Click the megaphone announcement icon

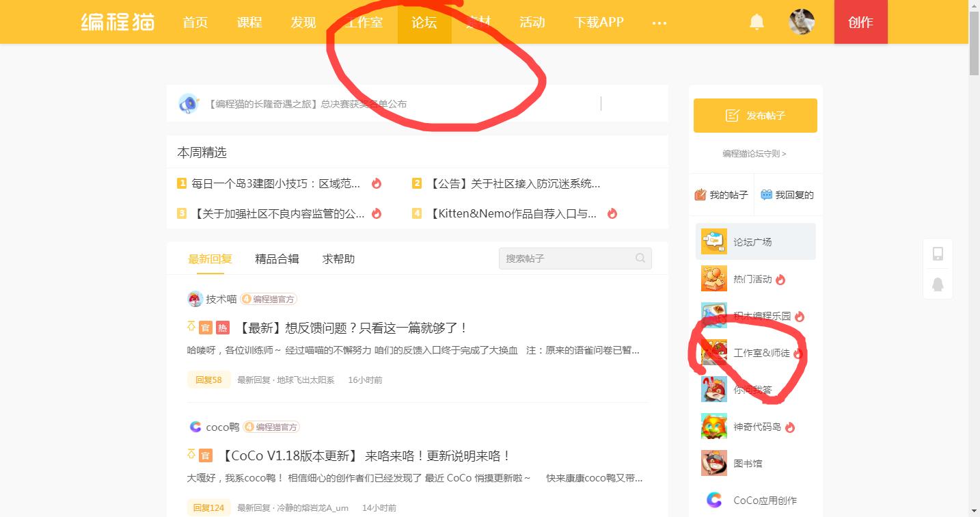pyautogui.click(x=188, y=104)
